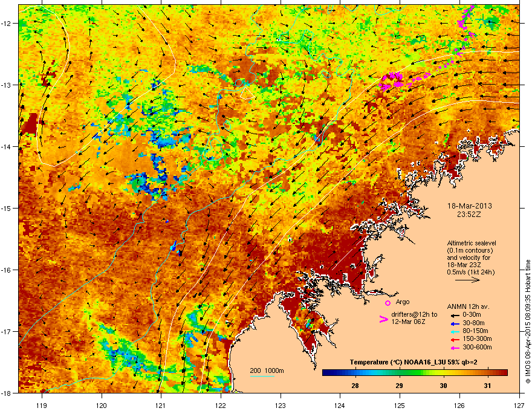
Task: Click latitude axis label '-17'
Action: pos(6,331)
